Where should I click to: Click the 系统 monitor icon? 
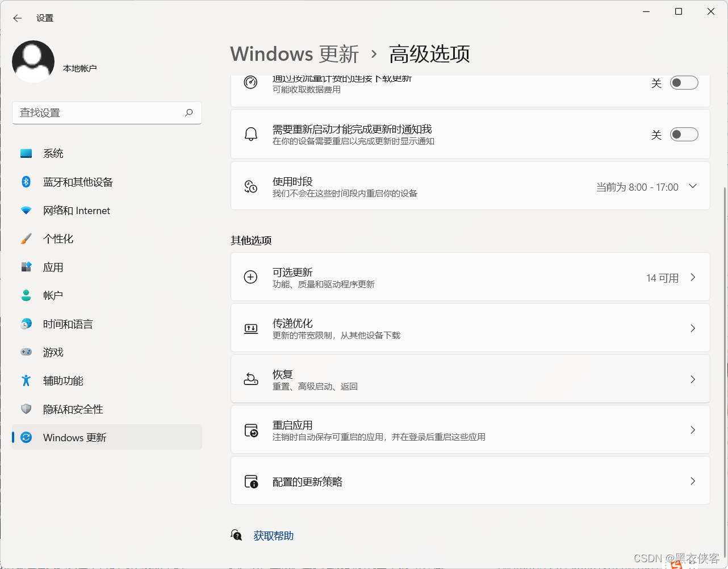coord(26,153)
